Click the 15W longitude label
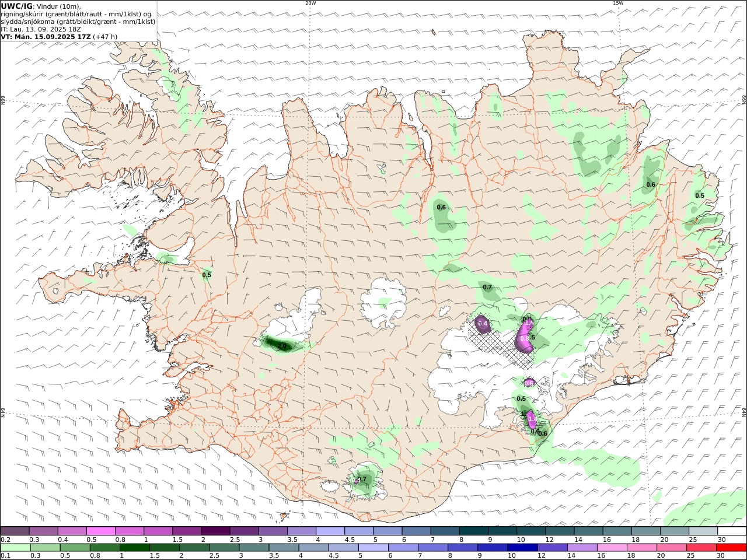The image size is (747, 560). pos(618,3)
